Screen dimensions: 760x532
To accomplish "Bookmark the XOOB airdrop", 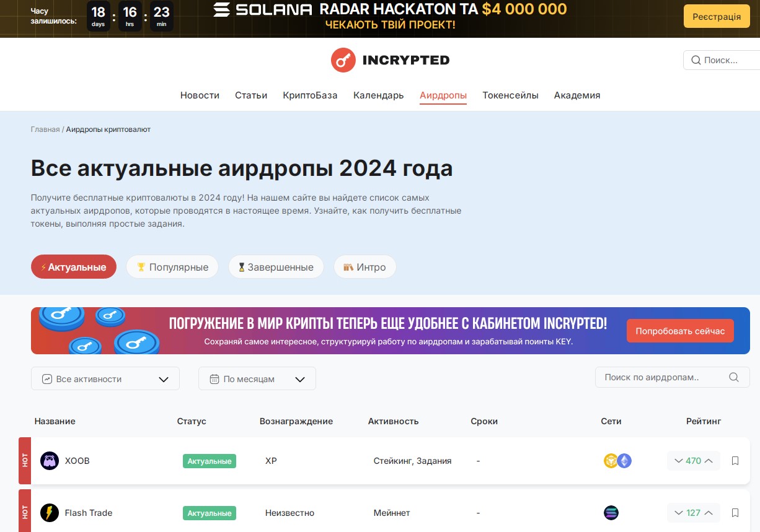I will tap(735, 461).
